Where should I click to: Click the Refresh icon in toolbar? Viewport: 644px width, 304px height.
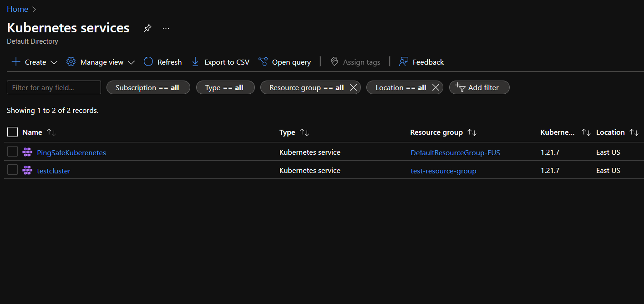pyautogui.click(x=148, y=62)
